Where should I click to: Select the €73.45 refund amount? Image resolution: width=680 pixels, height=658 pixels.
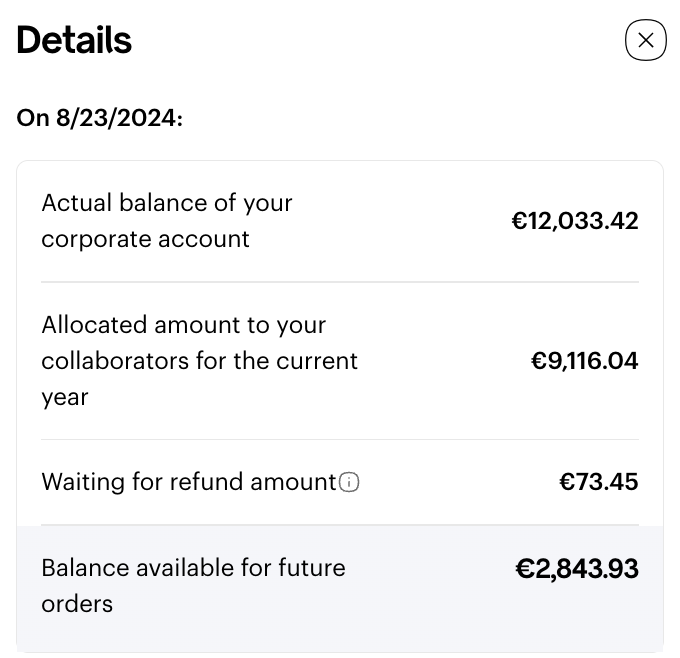pyautogui.click(x=598, y=482)
